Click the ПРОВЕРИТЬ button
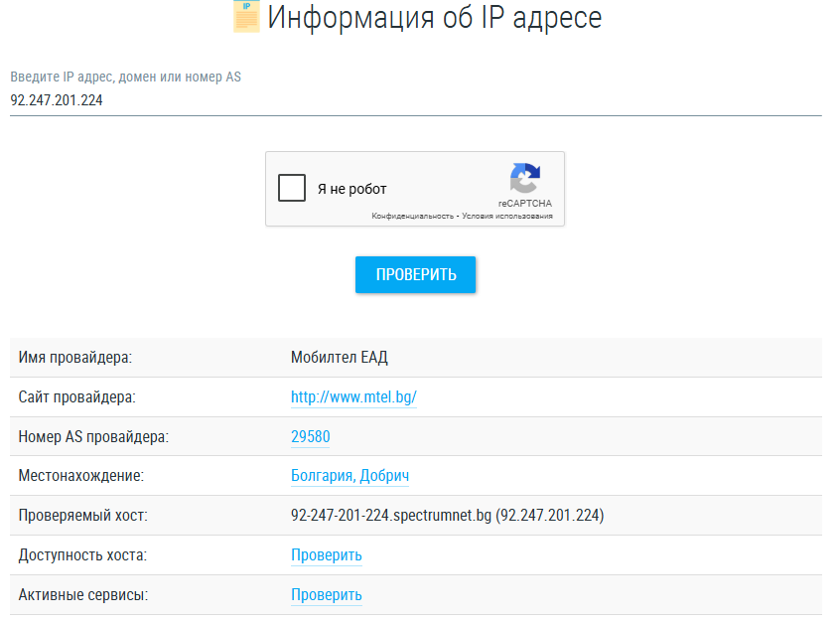The image size is (840, 625). click(x=415, y=274)
